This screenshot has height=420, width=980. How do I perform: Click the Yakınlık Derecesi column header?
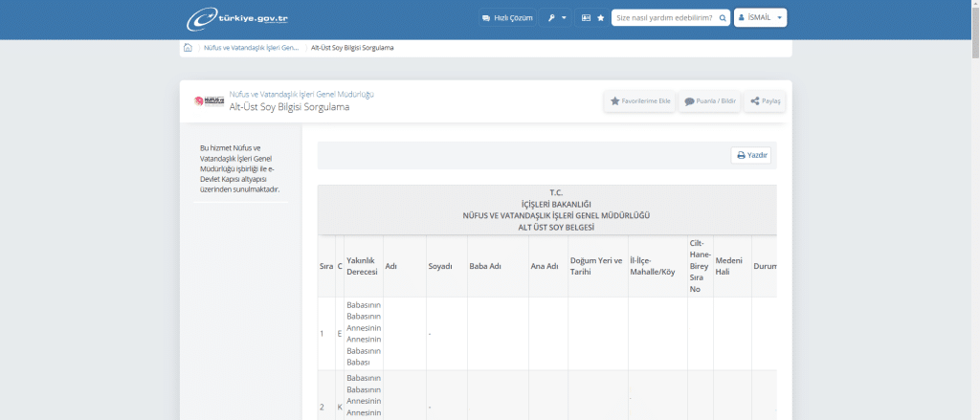click(x=362, y=265)
